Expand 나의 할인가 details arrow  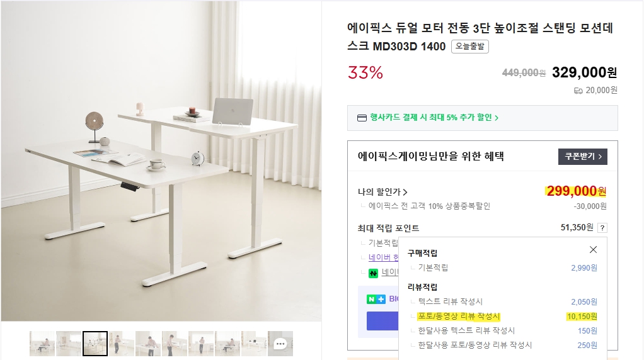coord(405,193)
